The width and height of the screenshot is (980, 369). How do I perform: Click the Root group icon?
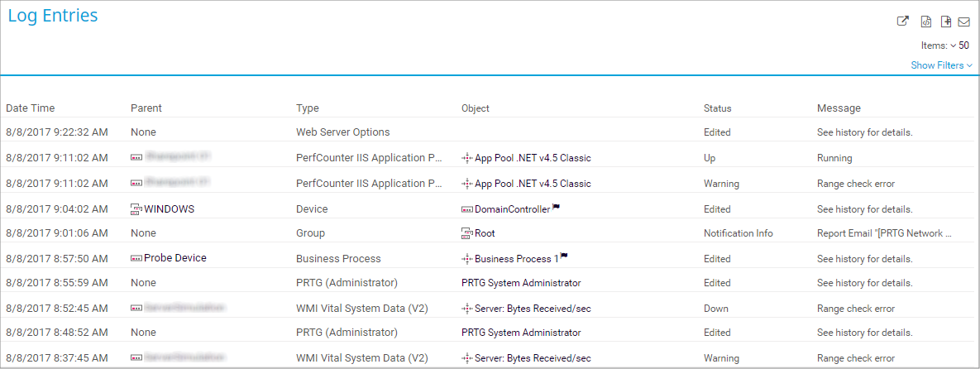[466, 234]
